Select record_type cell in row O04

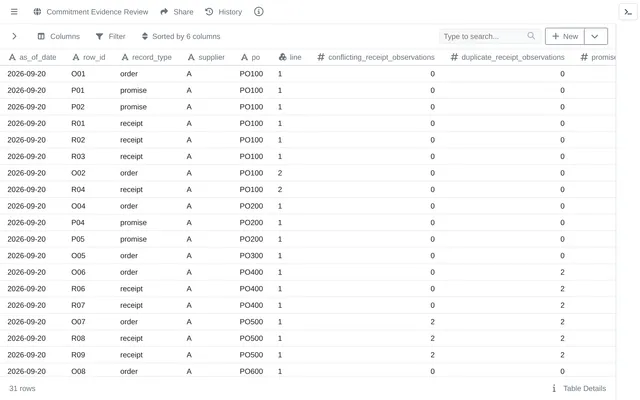[x=129, y=206]
